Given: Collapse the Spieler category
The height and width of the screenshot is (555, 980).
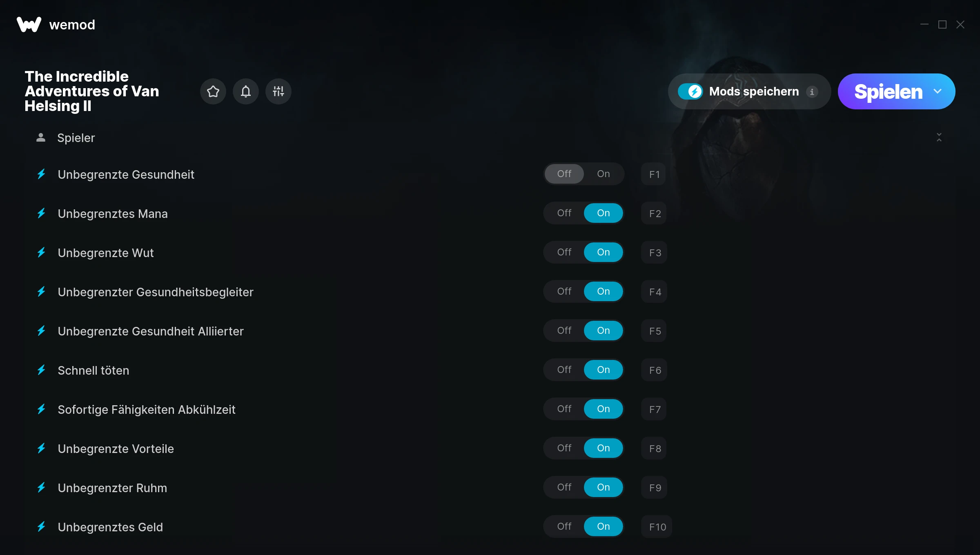Looking at the screenshot, I should pos(939,138).
